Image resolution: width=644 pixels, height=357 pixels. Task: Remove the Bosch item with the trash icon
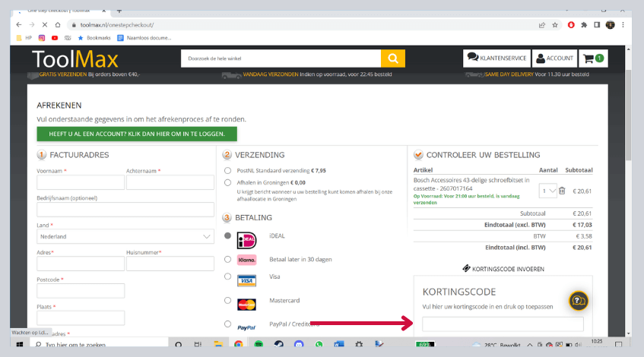click(562, 191)
